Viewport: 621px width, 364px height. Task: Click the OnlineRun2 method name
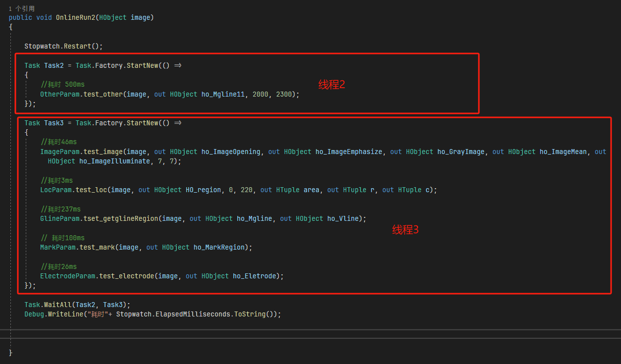75,17
